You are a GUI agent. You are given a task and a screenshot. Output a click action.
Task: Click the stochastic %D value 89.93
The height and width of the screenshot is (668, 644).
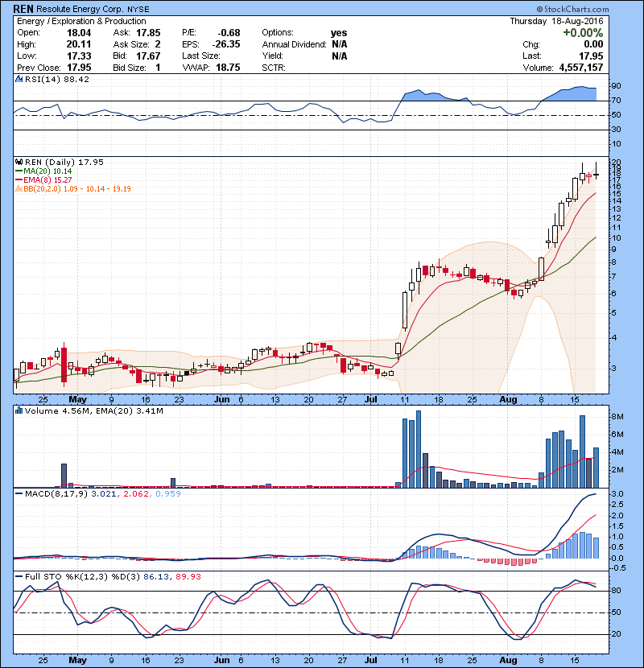pyautogui.click(x=188, y=577)
